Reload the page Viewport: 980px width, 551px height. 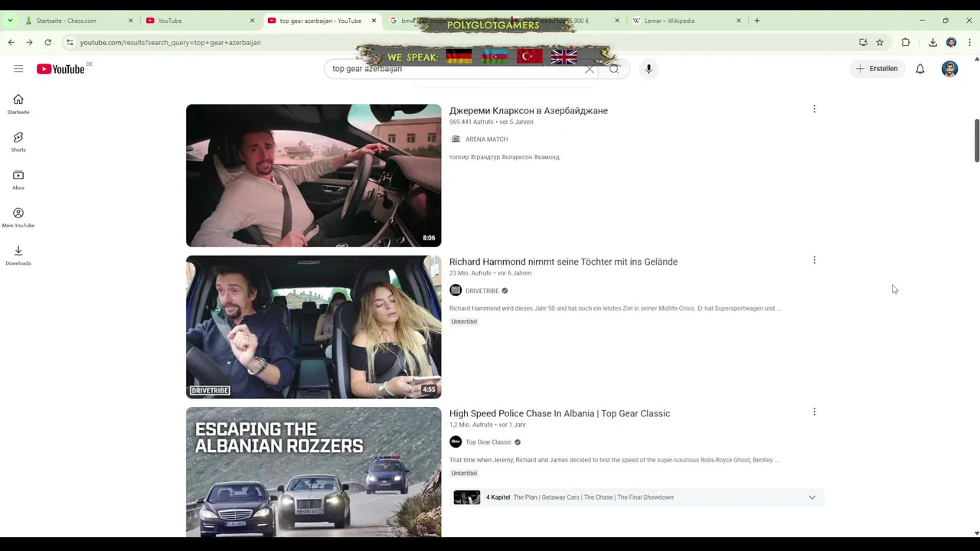click(x=47, y=42)
